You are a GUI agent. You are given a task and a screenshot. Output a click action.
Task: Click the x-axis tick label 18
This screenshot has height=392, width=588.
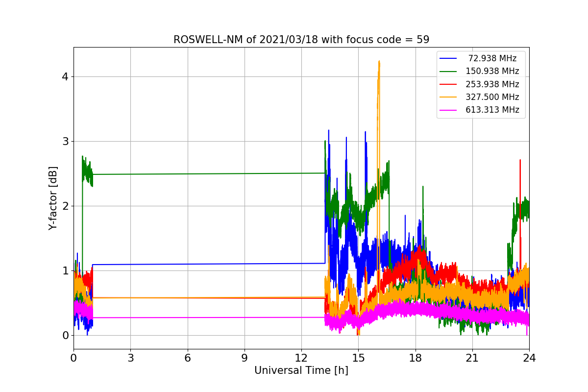point(416,358)
